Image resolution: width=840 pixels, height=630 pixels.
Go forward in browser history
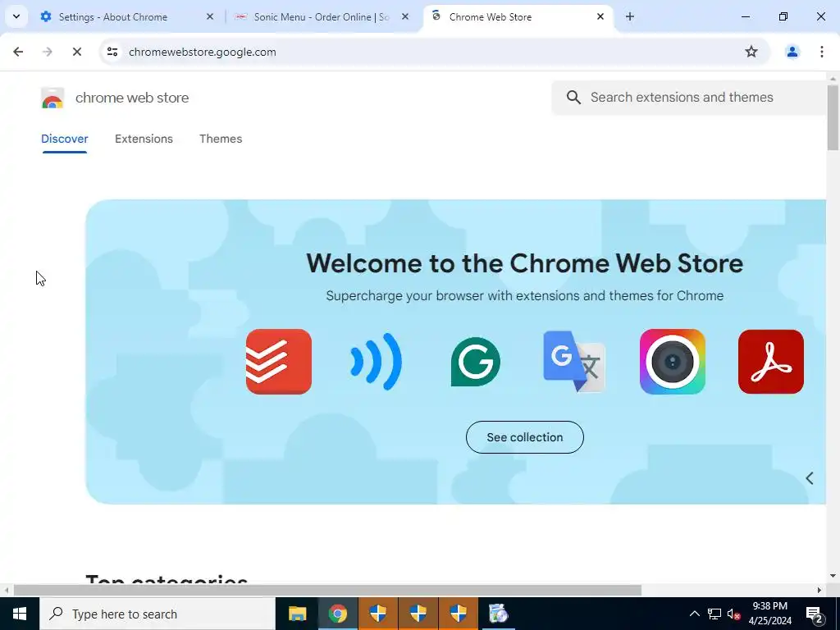point(47,52)
